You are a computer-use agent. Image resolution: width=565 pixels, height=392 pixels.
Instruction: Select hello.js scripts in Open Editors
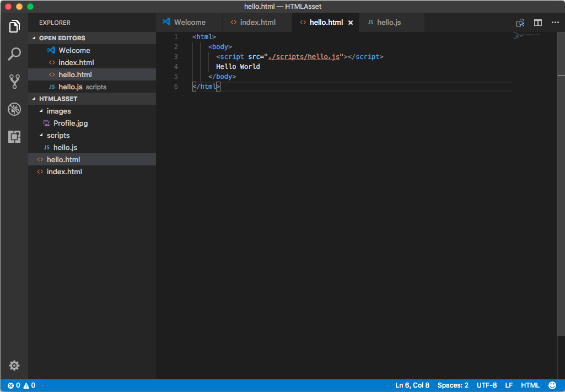pyautogui.click(x=92, y=87)
